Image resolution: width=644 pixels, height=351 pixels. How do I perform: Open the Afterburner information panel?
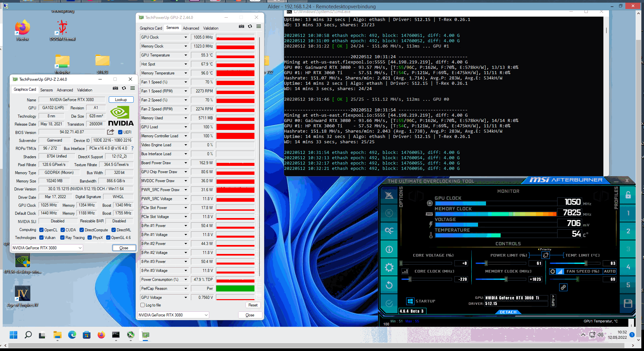click(x=389, y=249)
